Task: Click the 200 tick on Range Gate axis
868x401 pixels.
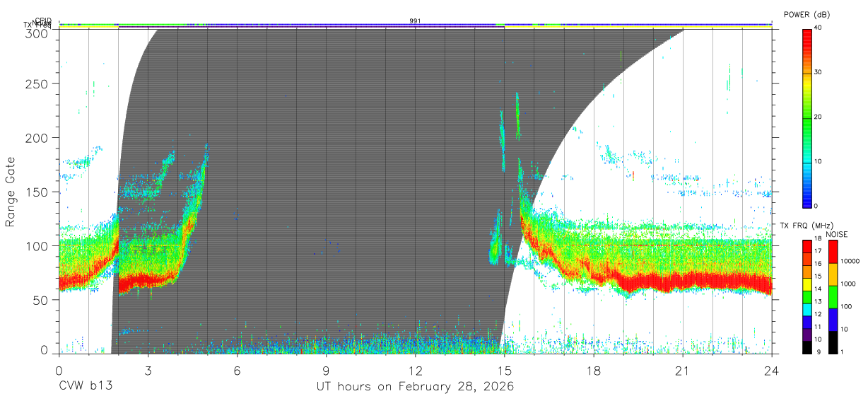Action: [37, 137]
